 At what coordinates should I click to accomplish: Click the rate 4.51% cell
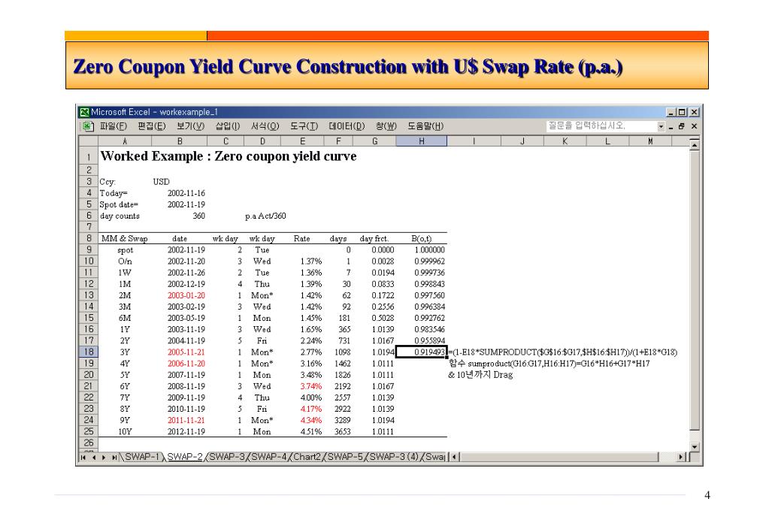(311, 432)
